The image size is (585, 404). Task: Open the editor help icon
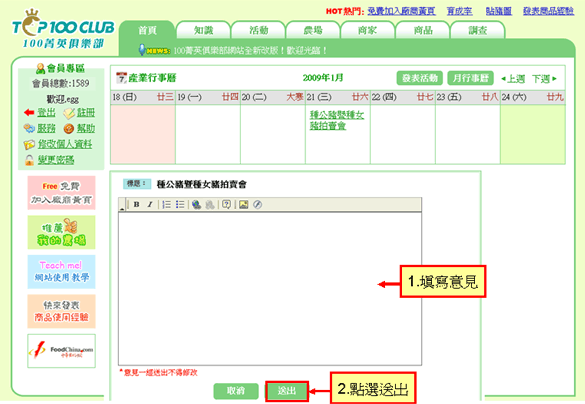(226, 204)
